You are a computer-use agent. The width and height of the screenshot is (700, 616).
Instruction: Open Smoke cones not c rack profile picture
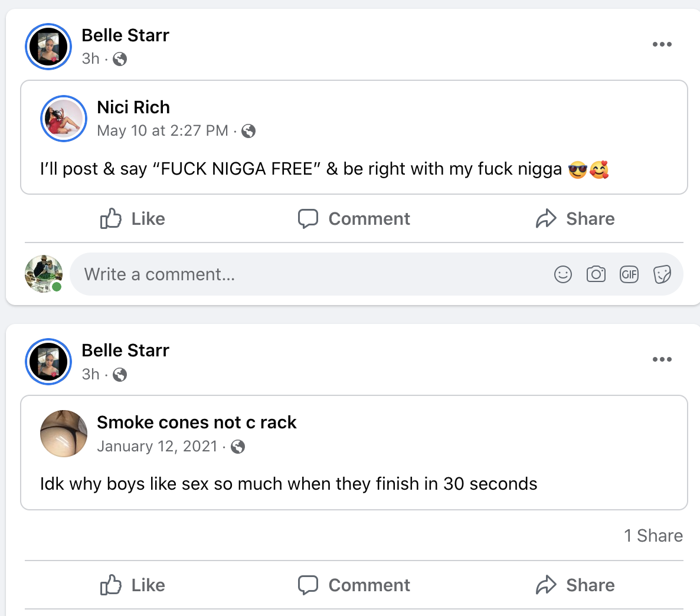pyautogui.click(x=64, y=434)
